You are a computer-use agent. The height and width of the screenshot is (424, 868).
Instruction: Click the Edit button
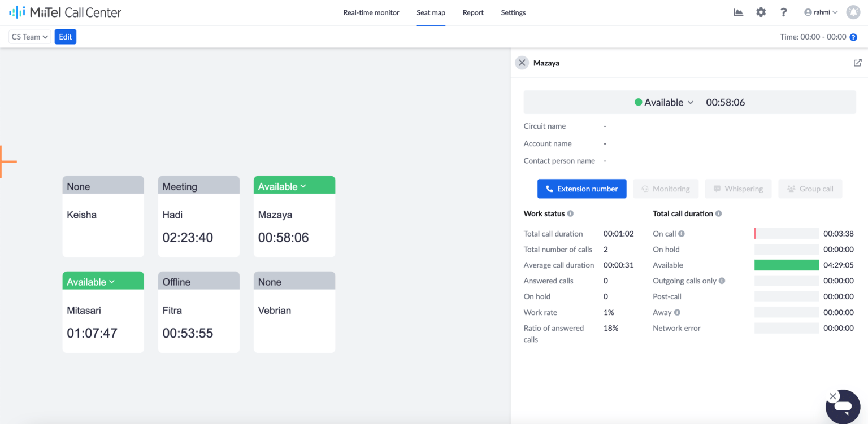(x=66, y=37)
